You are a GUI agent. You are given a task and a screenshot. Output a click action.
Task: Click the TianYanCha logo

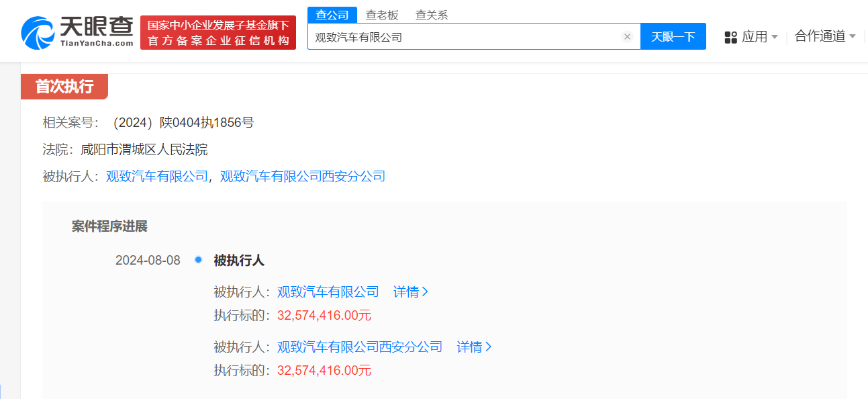(x=77, y=32)
